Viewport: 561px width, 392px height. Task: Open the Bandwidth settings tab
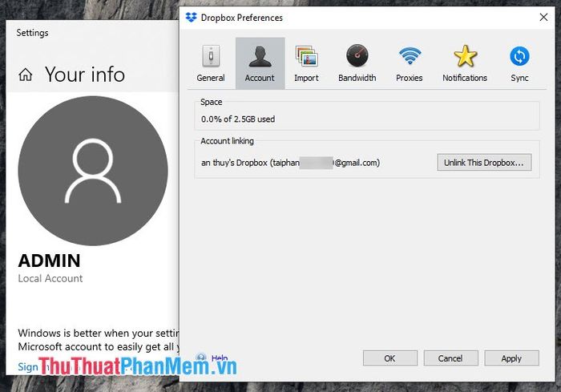[x=357, y=63]
